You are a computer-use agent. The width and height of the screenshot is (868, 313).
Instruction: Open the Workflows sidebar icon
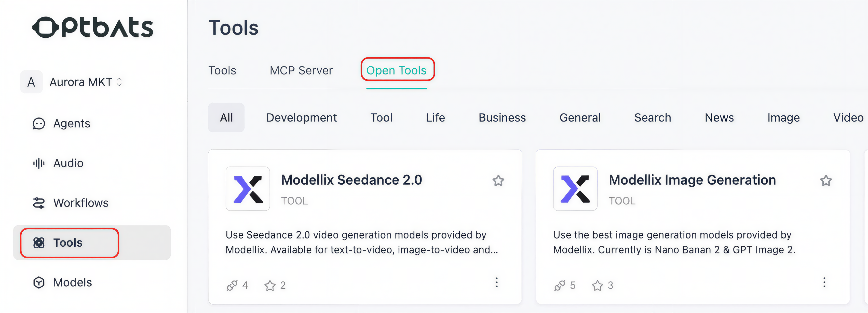[x=39, y=203]
